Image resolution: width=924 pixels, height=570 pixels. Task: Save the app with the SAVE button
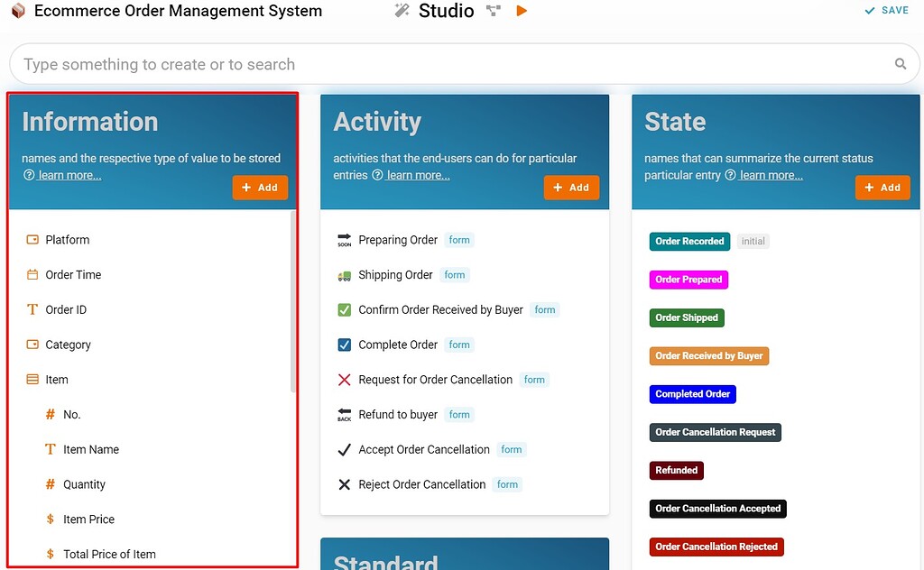coord(886,10)
